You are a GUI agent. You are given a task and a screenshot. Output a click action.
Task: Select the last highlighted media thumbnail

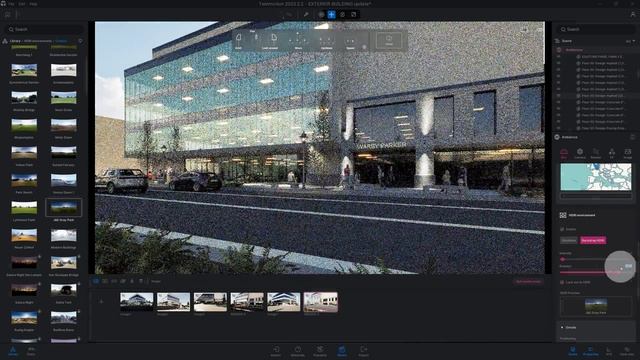(x=320, y=302)
